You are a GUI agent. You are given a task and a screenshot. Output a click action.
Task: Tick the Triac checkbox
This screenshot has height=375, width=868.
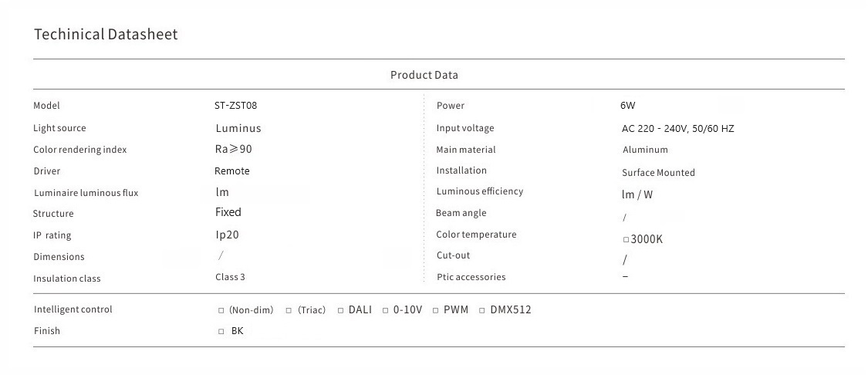[289, 311]
